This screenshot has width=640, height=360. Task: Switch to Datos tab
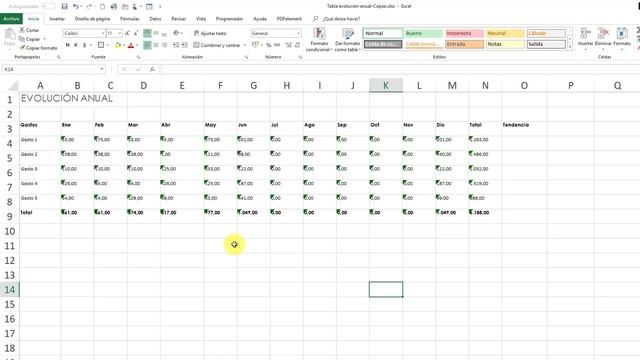coord(155,19)
